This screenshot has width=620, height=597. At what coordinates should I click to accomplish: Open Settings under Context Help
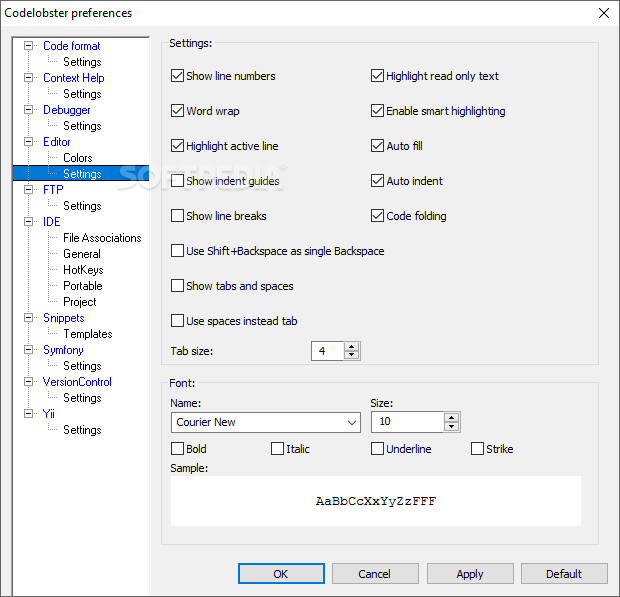(82, 94)
